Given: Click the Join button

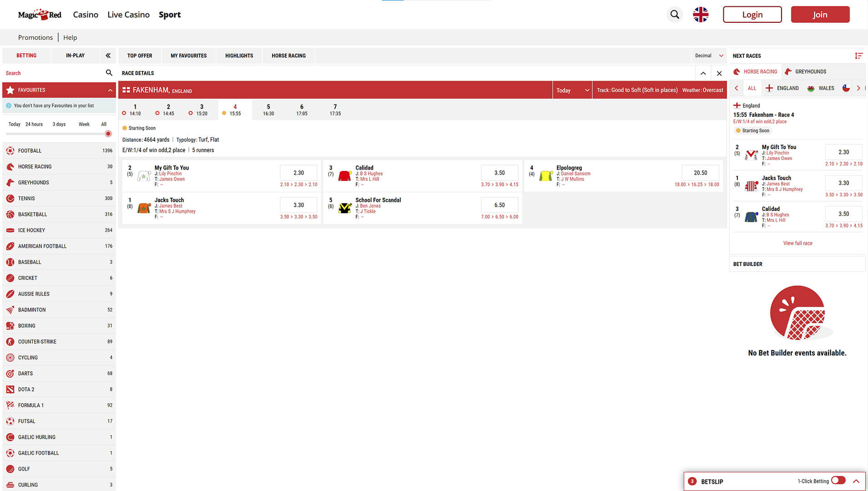Looking at the screenshot, I should pos(820,15).
